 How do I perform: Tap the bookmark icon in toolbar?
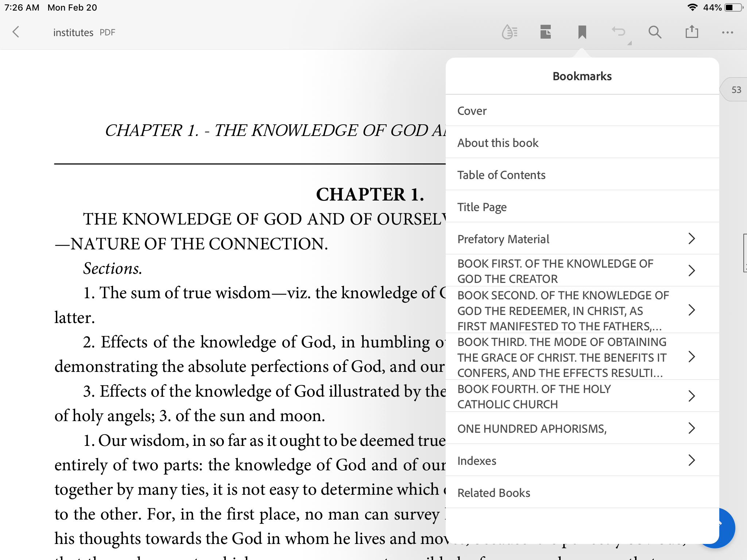click(x=582, y=32)
